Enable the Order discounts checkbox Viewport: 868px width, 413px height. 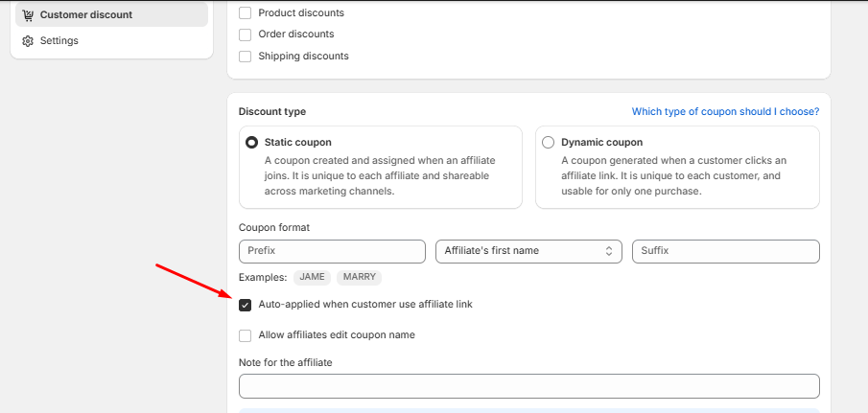pos(246,34)
